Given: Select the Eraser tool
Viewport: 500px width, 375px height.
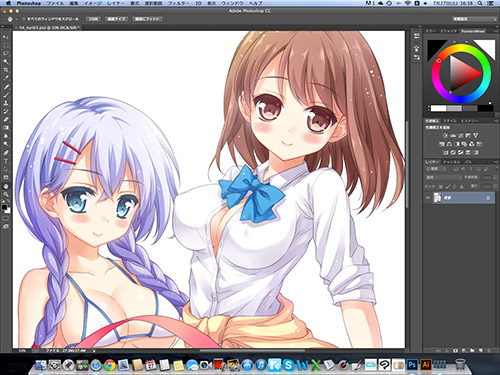Looking at the screenshot, I should coord(6,119).
